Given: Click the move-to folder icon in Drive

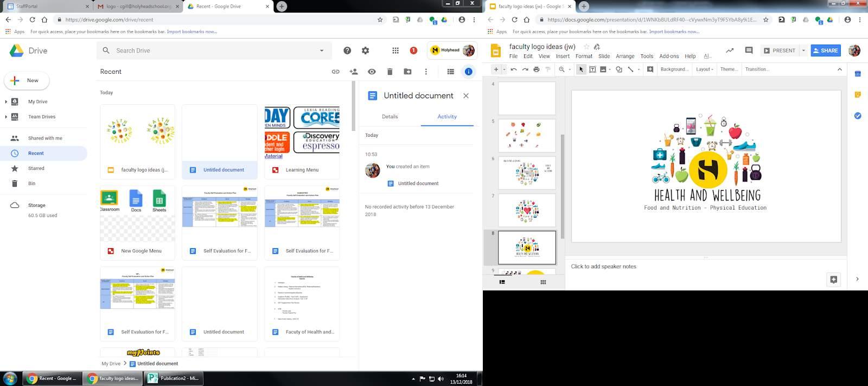Looking at the screenshot, I should [407, 72].
